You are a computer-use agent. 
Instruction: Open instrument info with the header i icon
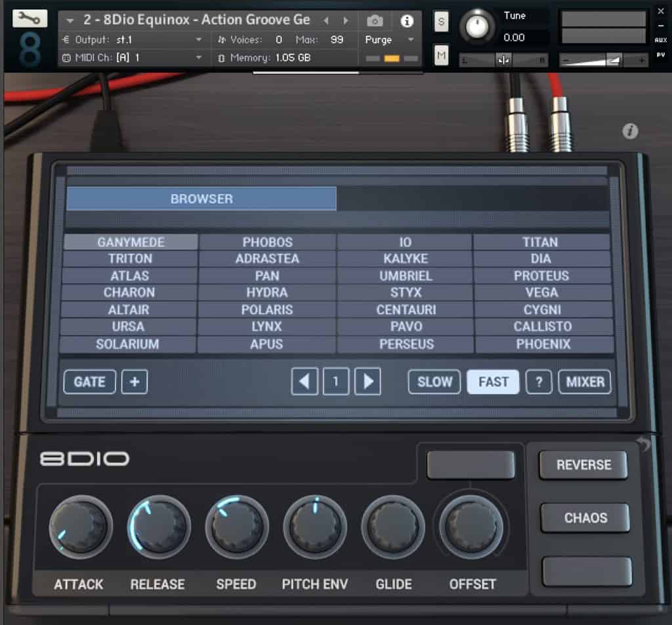pos(407,20)
